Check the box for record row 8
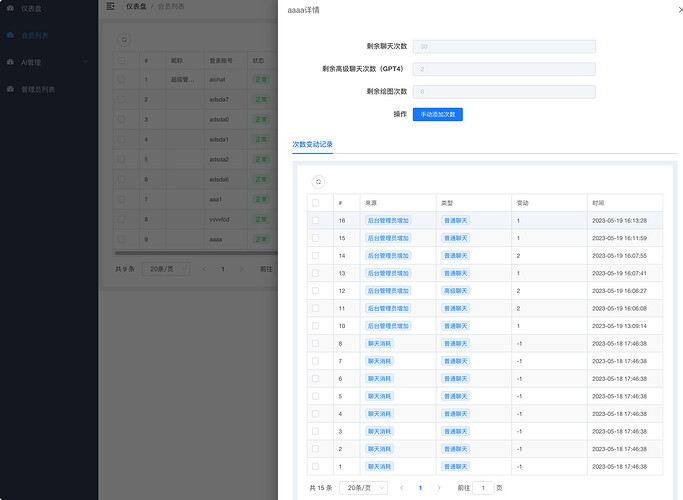The height and width of the screenshot is (500, 683). pos(315,343)
